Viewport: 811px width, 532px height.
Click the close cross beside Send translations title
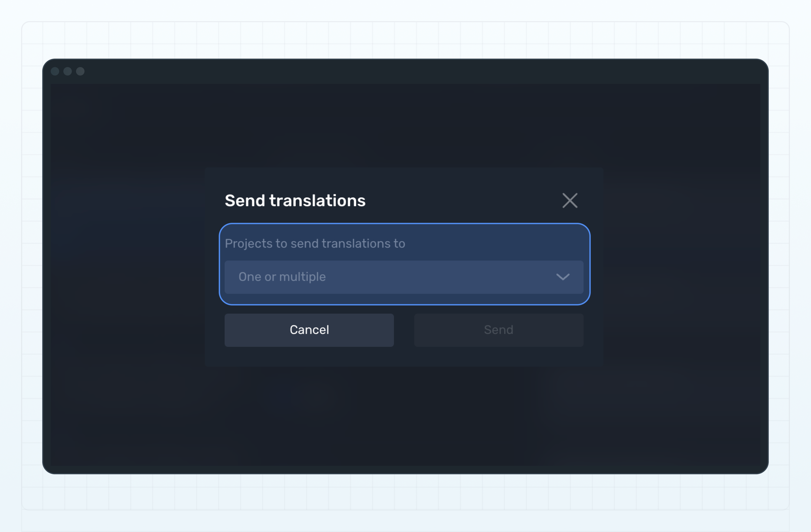pyautogui.click(x=570, y=201)
